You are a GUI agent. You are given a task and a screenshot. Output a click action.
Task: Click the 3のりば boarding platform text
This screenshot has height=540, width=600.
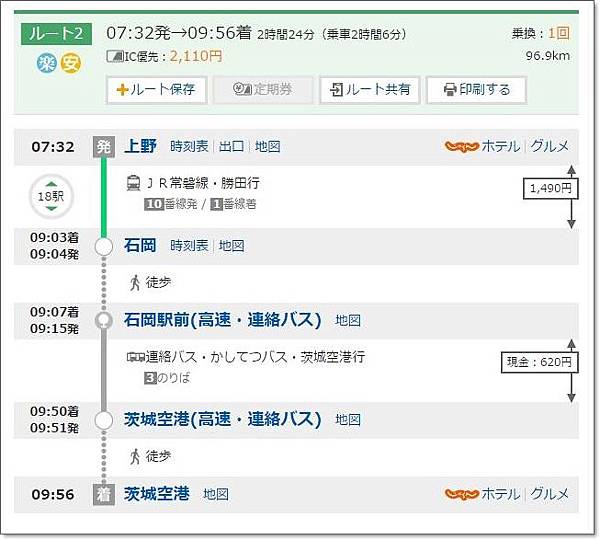pos(167,378)
